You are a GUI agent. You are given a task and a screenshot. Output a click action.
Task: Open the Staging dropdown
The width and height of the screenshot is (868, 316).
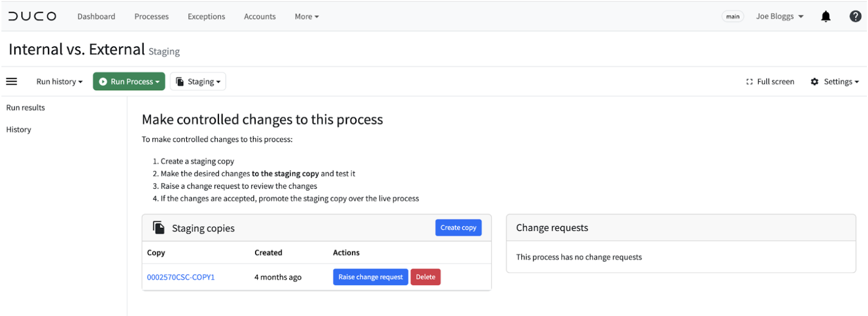tap(198, 81)
